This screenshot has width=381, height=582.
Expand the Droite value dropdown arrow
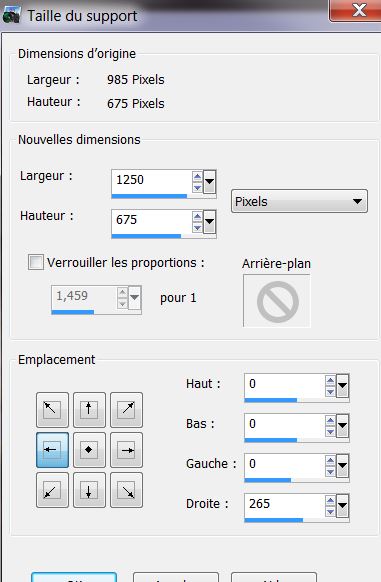[342, 505]
